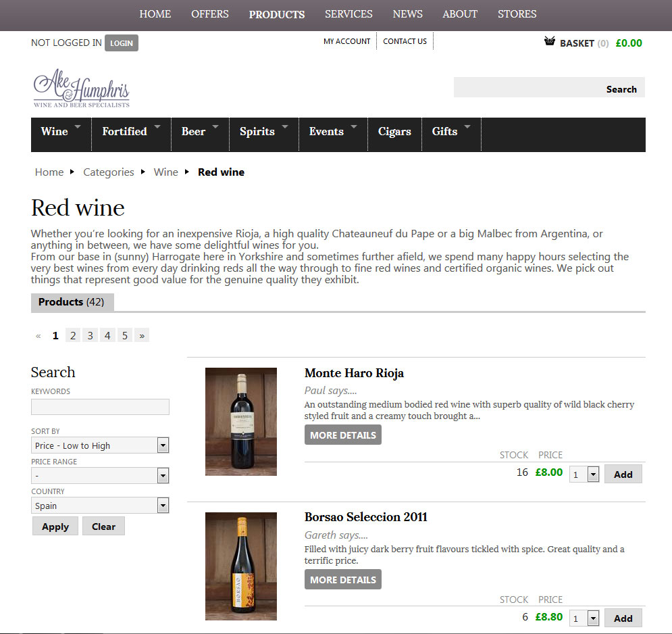Click the Apply filter button
Image resolution: width=672 pixels, height=634 pixels.
[x=55, y=527]
